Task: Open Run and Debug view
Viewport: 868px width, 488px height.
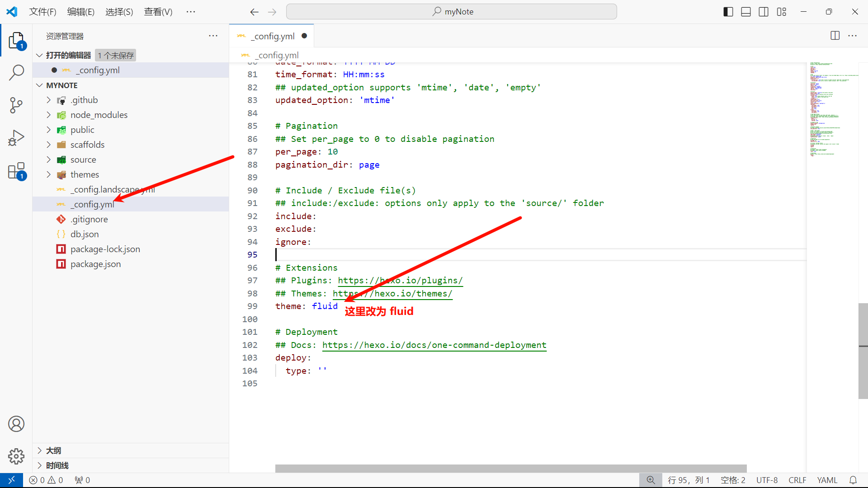Action: point(16,138)
